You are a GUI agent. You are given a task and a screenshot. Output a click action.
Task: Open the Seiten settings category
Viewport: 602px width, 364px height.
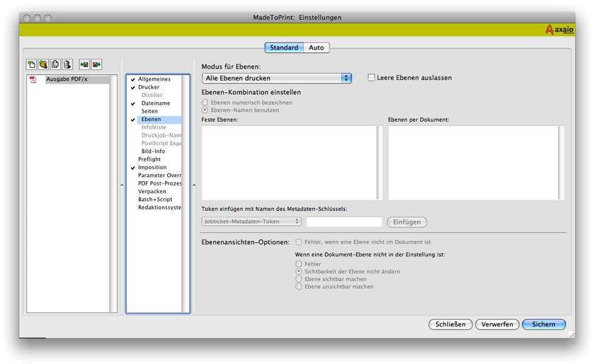[149, 111]
